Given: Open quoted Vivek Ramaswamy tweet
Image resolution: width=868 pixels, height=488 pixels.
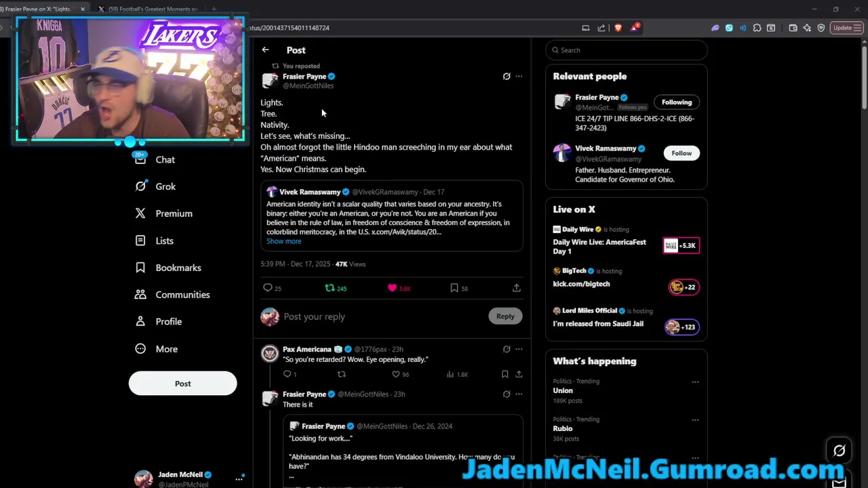Looking at the screenshot, I should click(x=391, y=216).
